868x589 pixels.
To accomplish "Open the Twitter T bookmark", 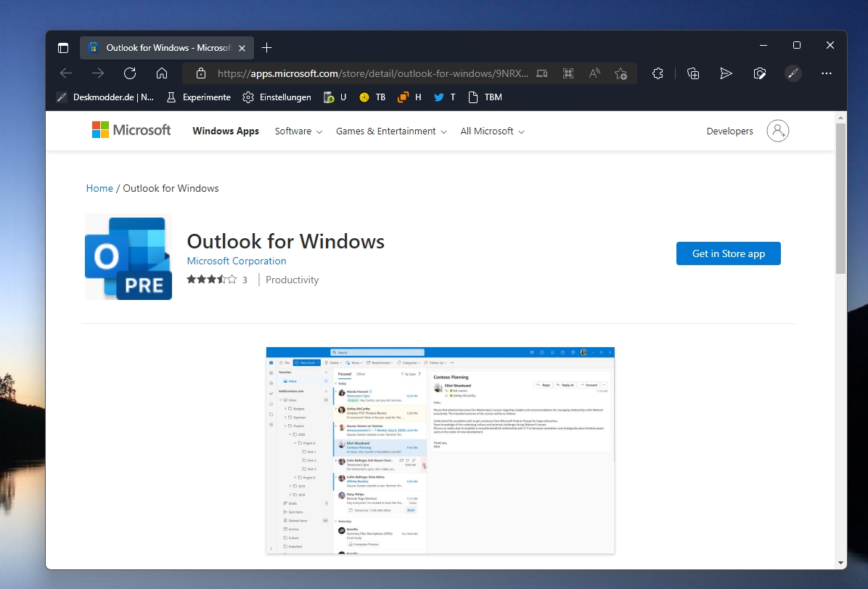I will (444, 97).
